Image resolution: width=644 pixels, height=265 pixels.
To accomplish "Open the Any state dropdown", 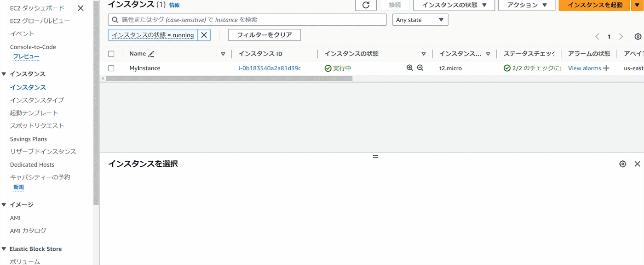I will (x=420, y=20).
